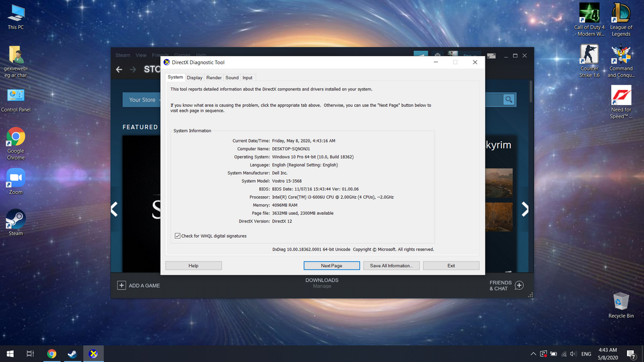
Task: Click Steam big picture mode icon
Action: 491,55
